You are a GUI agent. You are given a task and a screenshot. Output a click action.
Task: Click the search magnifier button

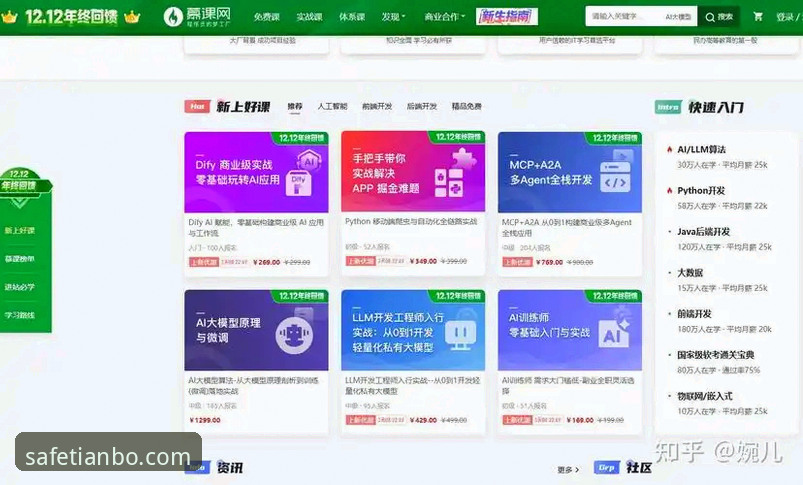pos(719,17)
